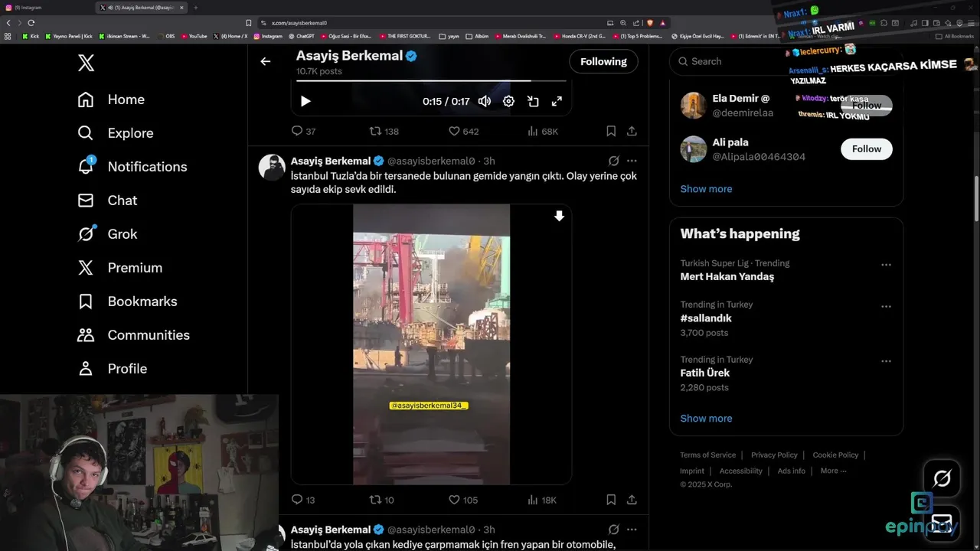
Task: Reply to the post with 37 replies
Action: click(x=303, y=132)
